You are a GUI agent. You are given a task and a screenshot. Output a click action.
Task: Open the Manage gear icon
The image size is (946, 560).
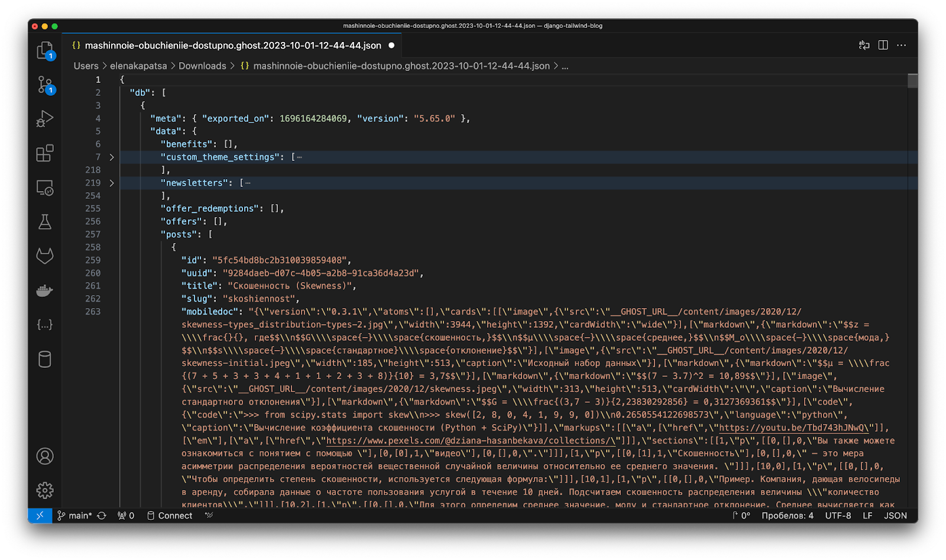click(x=45, y=490)
